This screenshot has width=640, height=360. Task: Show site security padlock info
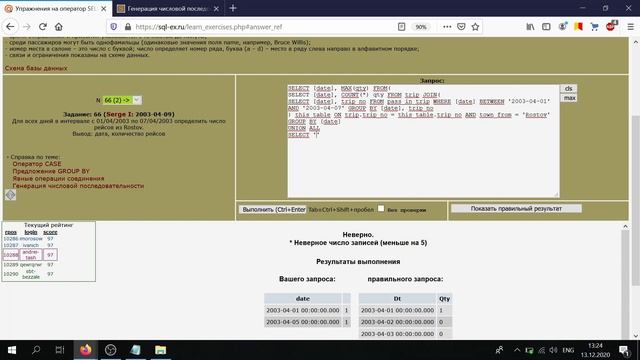coord(128,27)
